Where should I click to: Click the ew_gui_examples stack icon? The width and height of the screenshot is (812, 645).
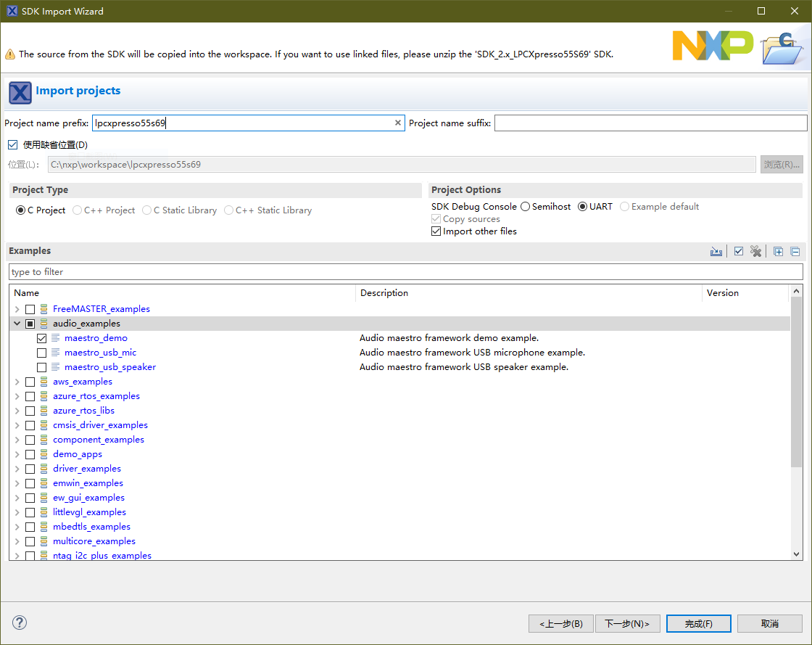pyautogui.click(x=44, y=497)
